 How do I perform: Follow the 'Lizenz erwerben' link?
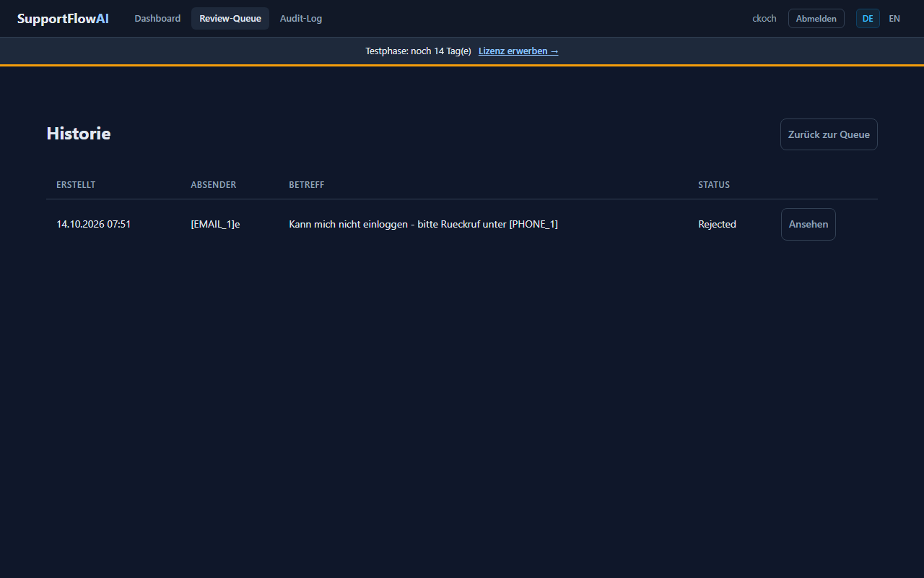(x=518, y=51)
